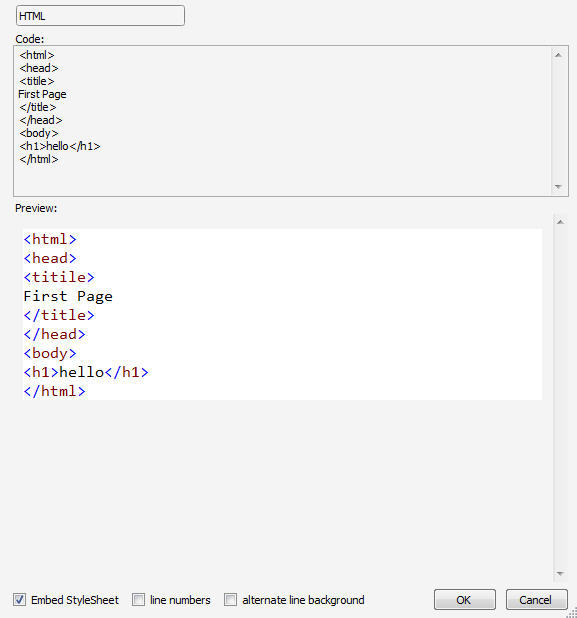Click the Cancel button

point(536,600)
